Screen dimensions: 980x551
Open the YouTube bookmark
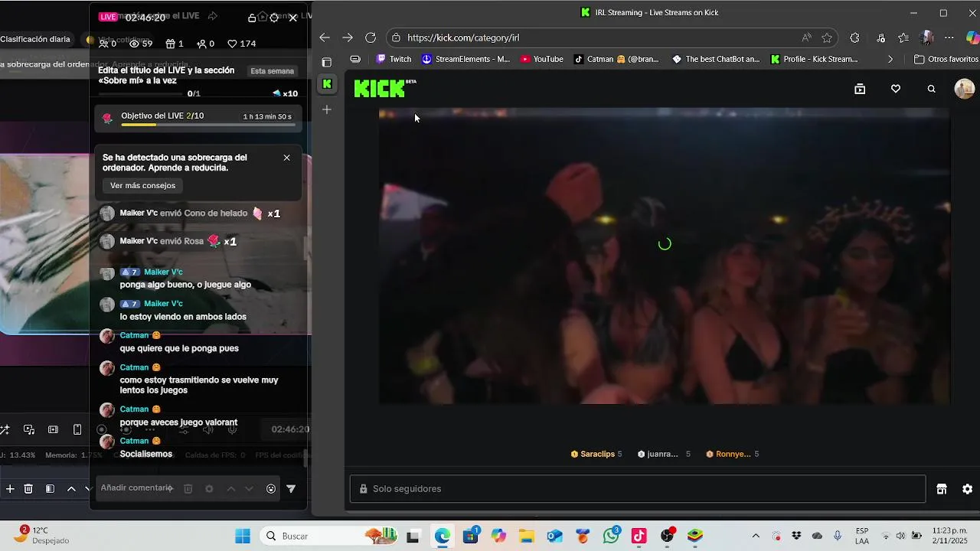point(541,59)
